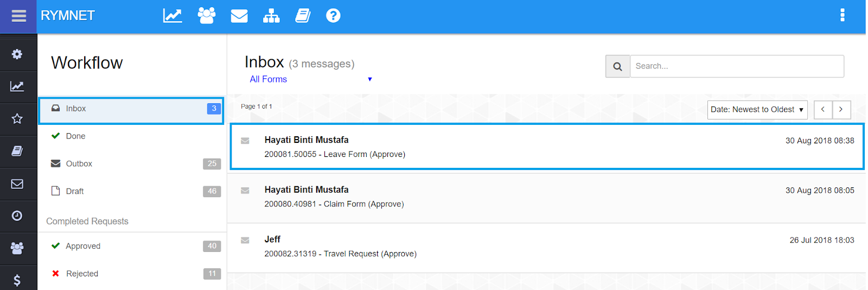The image size is (868, 290).
Task: Click the help question mark icon
Action: [333, 16]
